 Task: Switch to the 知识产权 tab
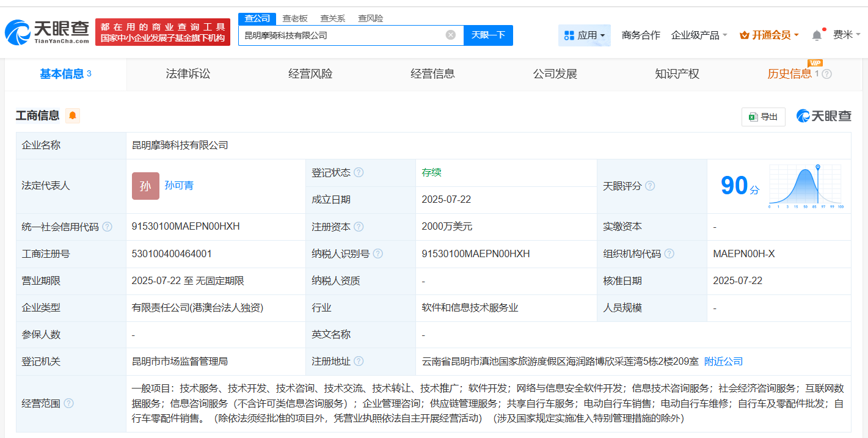click(x=677, y=74)
